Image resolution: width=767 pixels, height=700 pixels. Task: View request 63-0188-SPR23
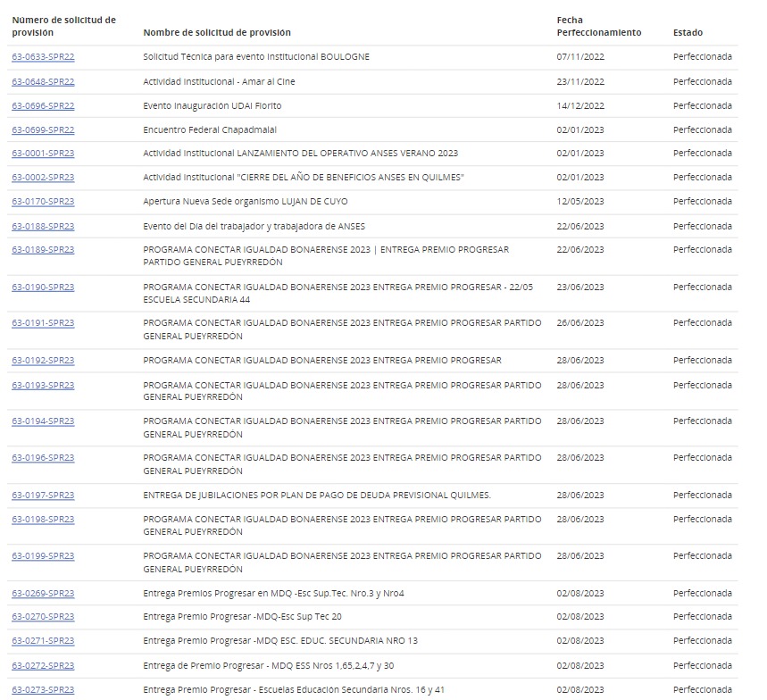pyautogui.click(x=43, y=226)
